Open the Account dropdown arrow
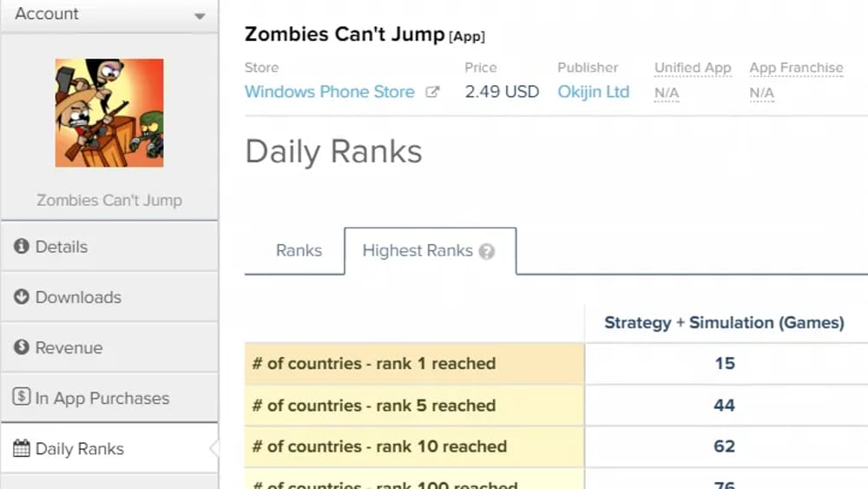 click(x=200, y=16)
